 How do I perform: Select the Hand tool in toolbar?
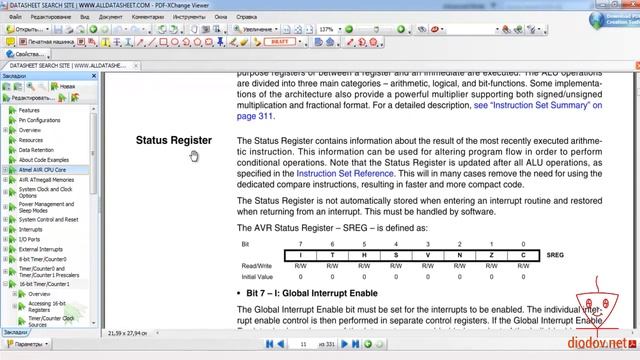click(x=194, y=29)
